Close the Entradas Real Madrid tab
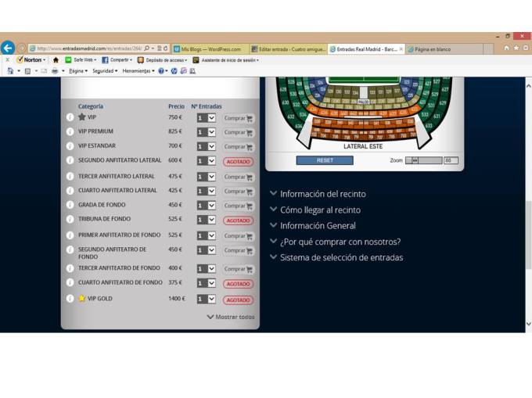This screenshot has height=398, width=532. [401, 49]
